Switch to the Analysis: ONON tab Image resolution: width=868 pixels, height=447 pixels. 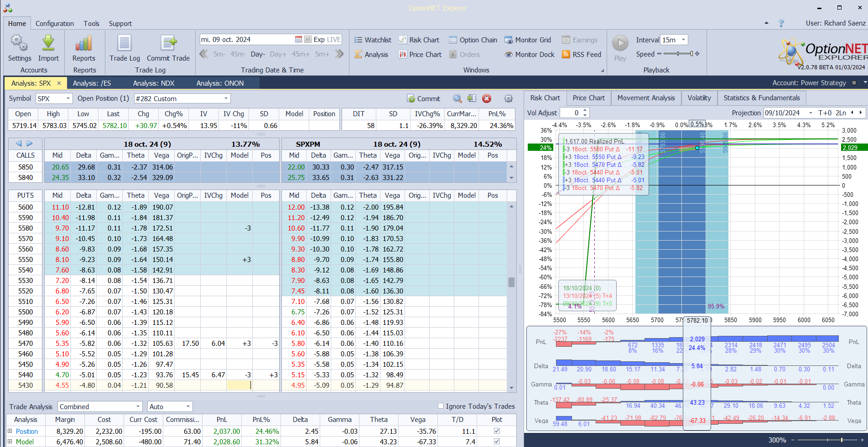click(x=220, y=83)
